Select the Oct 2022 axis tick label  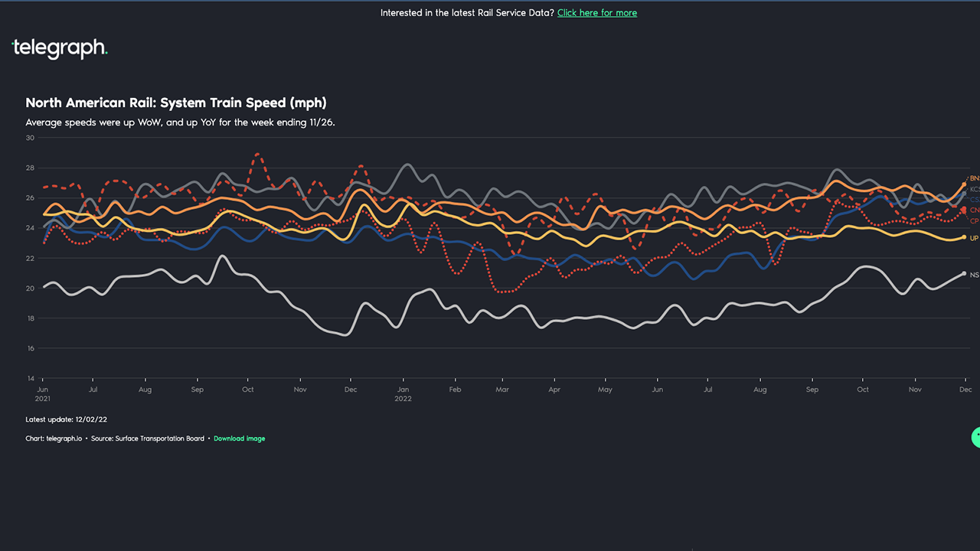point(863,390)
